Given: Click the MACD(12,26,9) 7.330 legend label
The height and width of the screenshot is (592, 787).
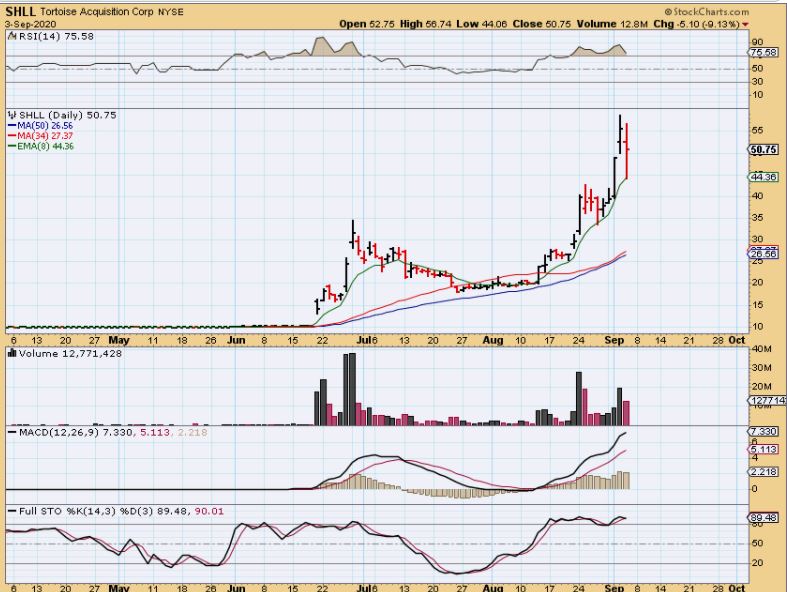Looking at the screenshot, I should 76,432.
